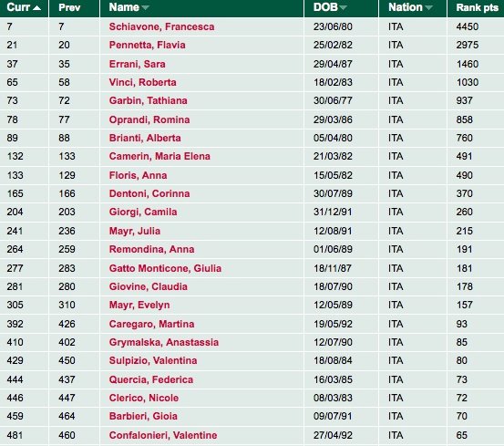
Task: Open Gatto Monticone, Giulia player link
Action: [165, 268]
